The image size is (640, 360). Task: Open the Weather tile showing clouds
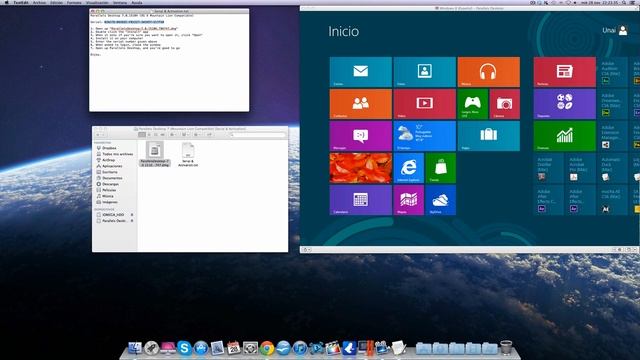pyautogui.click(x=424, y=136)
